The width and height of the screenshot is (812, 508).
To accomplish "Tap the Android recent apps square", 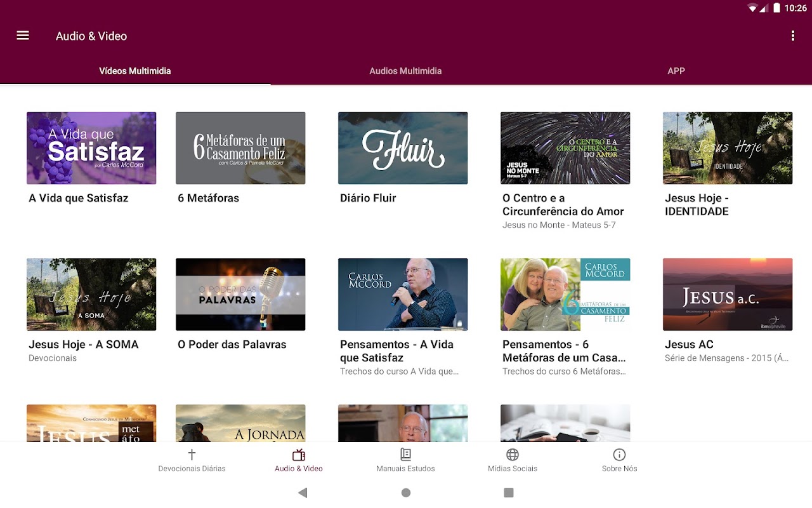I will click(508, 493).
